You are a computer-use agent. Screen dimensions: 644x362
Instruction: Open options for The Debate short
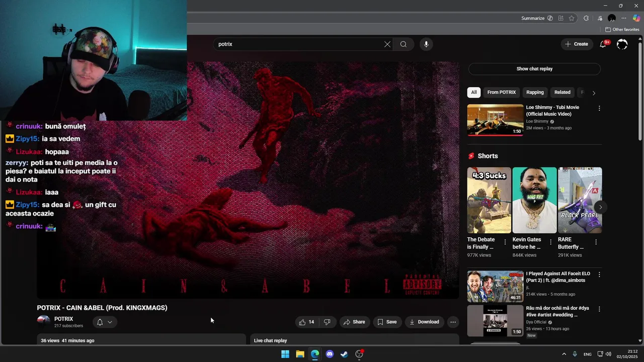[x=505, y=242]
